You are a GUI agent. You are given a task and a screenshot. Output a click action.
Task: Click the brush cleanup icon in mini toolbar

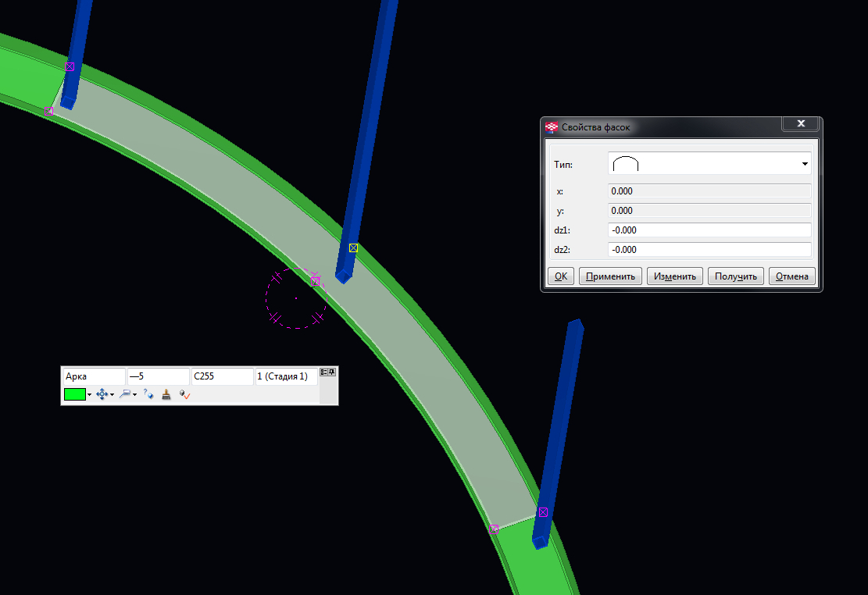pyautogui.click(x=166, y=395)
